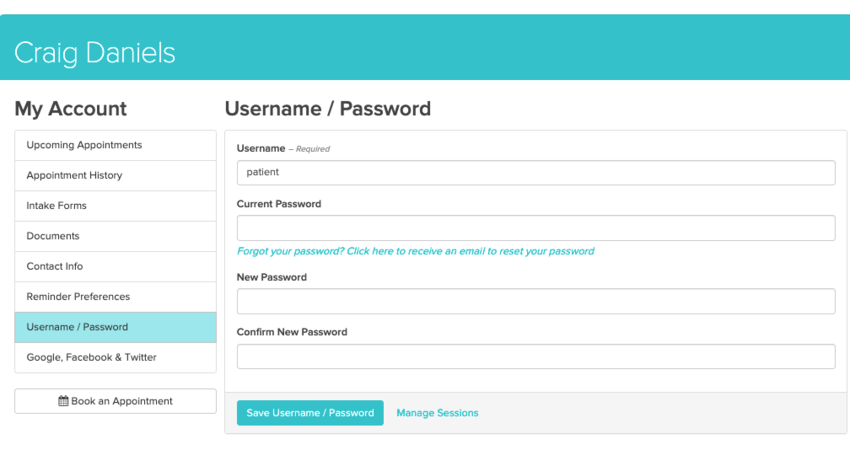The height and width of the screenshot is (450, 850).
Task: Focus the Confirm New Password field
Action: tap(535, 356)
